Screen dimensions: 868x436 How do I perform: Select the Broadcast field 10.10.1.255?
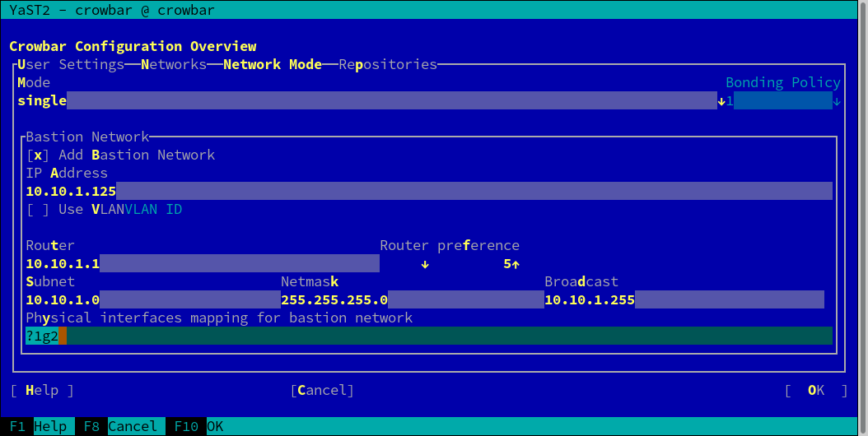(684, 299)
